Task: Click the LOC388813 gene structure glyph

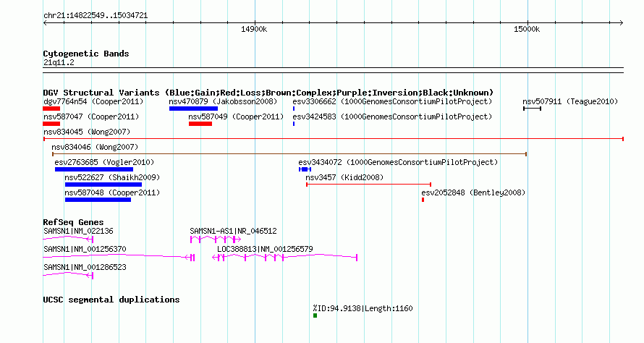Action: click(284, 258)
